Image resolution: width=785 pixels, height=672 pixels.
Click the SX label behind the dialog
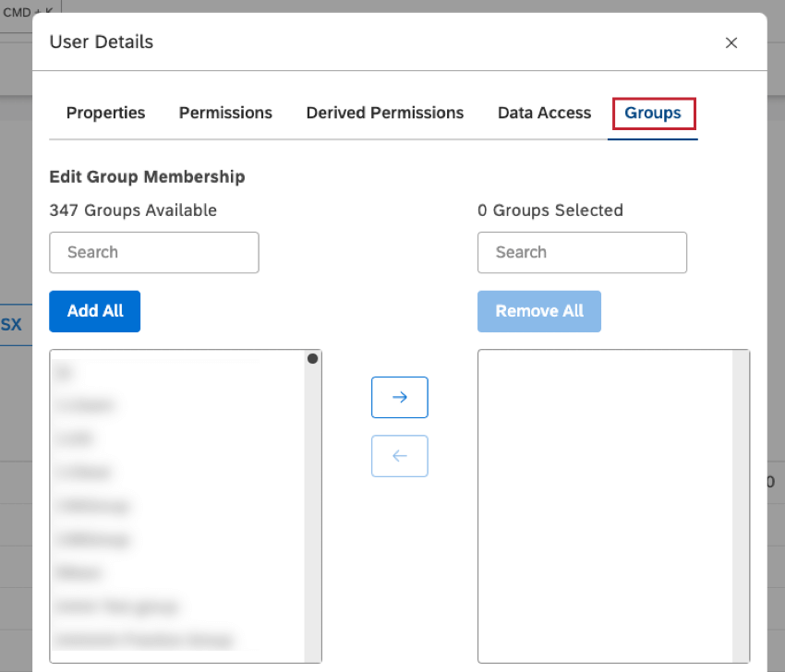(x=11, y=325)
